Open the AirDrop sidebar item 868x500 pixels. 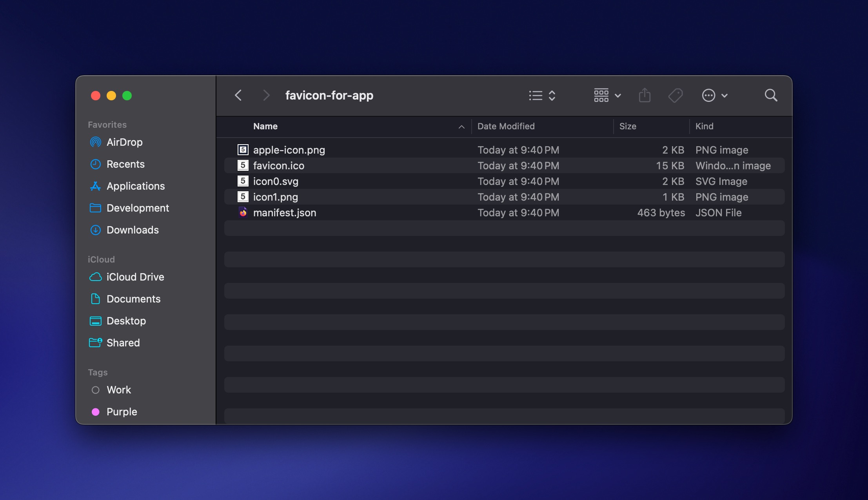pos(124,142)
